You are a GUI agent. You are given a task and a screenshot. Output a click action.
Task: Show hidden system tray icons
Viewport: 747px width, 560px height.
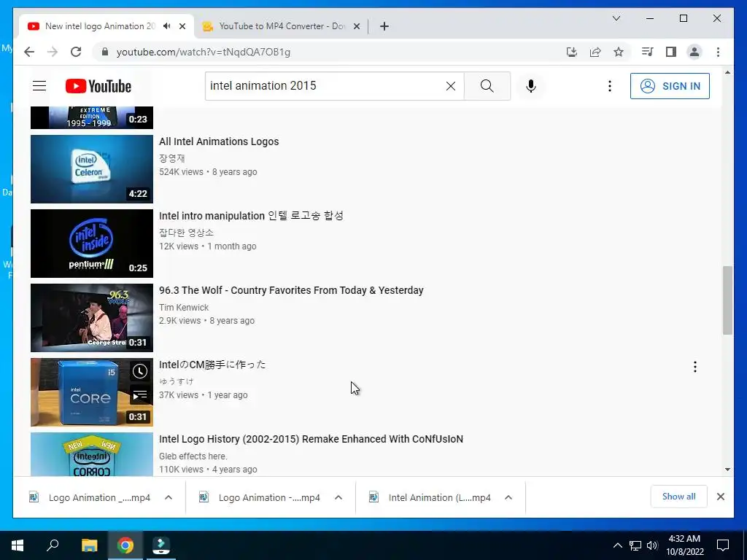617,545
